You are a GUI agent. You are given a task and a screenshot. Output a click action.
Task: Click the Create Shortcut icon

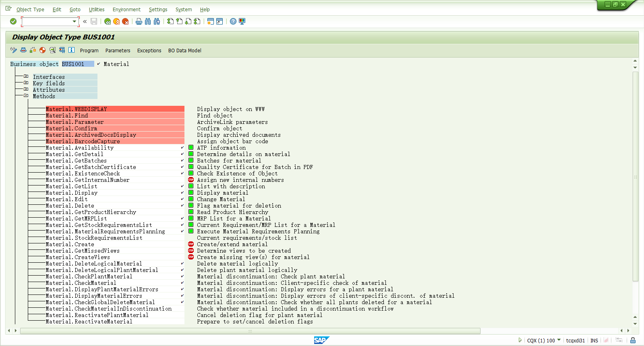pos(219,21)
